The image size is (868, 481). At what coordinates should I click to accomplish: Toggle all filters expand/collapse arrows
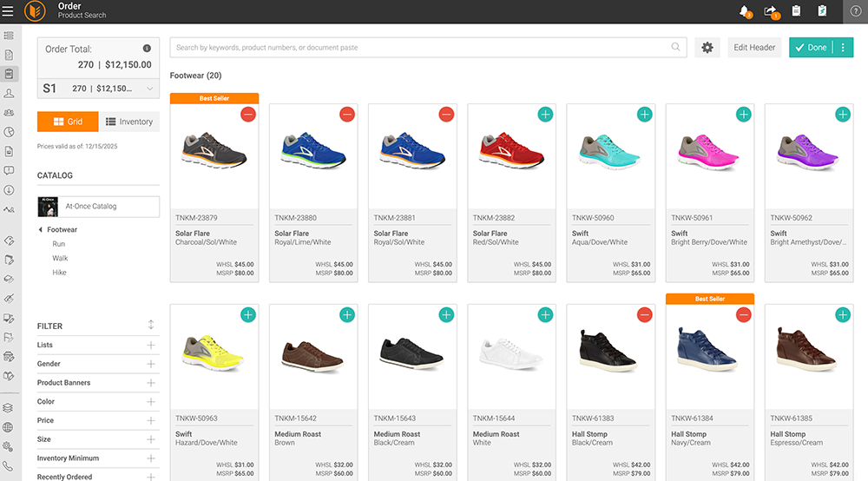[150, 325]
